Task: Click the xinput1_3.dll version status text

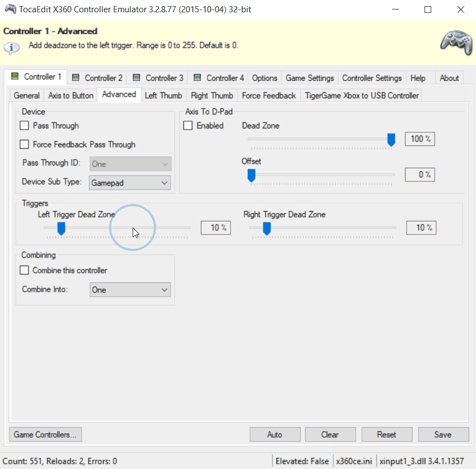Action: (x=422, y=461)
